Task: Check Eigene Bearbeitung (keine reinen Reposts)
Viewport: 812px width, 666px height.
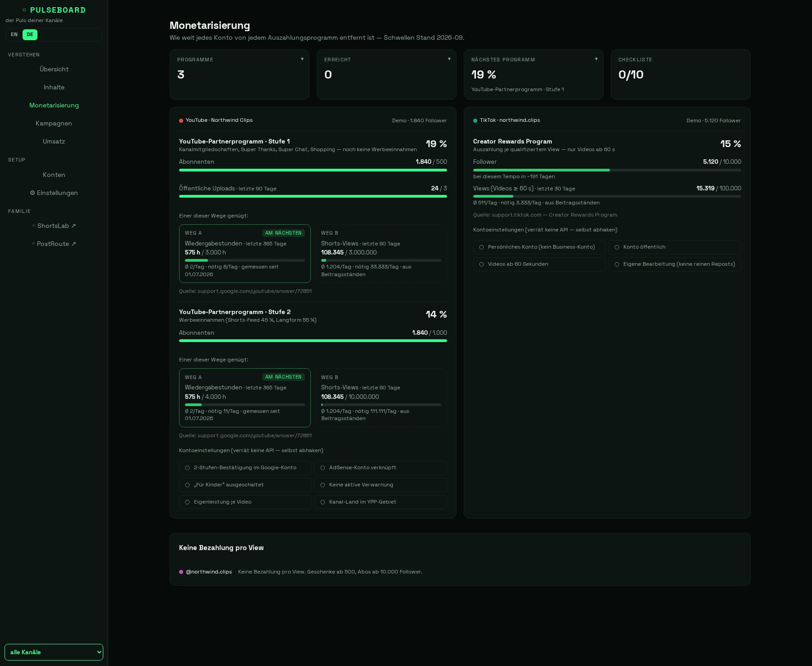Action: [x=674, y=264]
